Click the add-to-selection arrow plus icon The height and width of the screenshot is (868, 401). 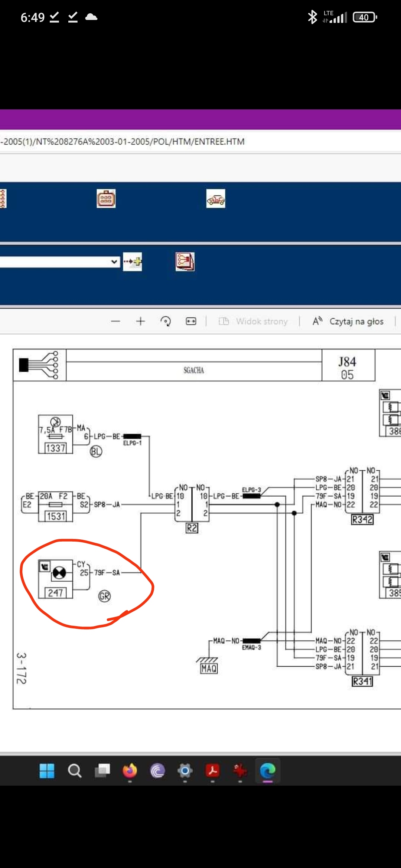click(133, 262)
